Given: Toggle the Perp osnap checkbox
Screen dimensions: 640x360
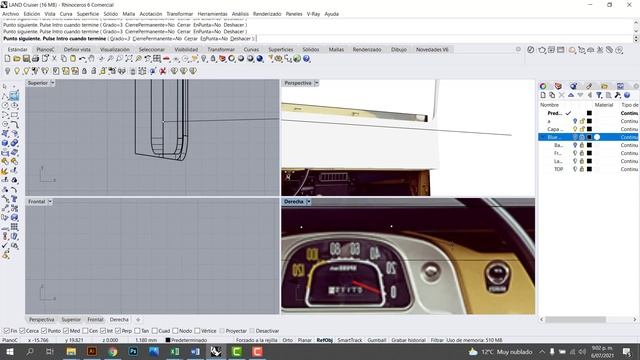Looking at the screenshot, I should 118,331.
